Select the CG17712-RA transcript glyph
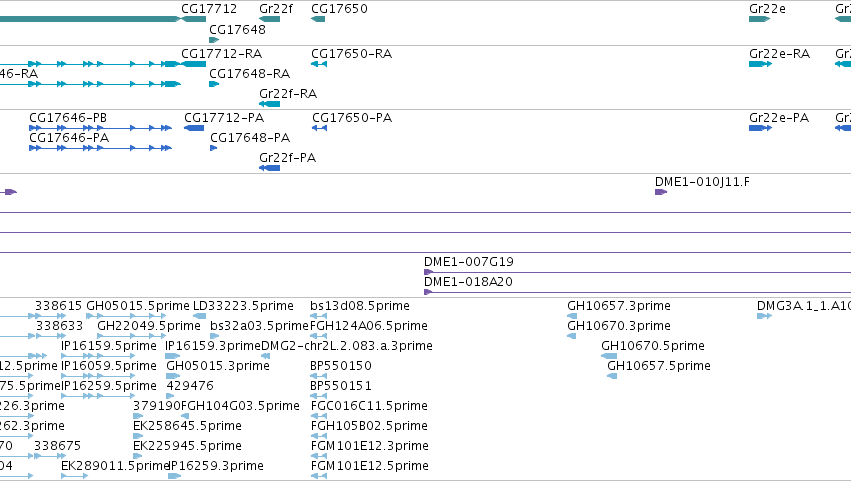851x481 pixels. coord(193,64)
